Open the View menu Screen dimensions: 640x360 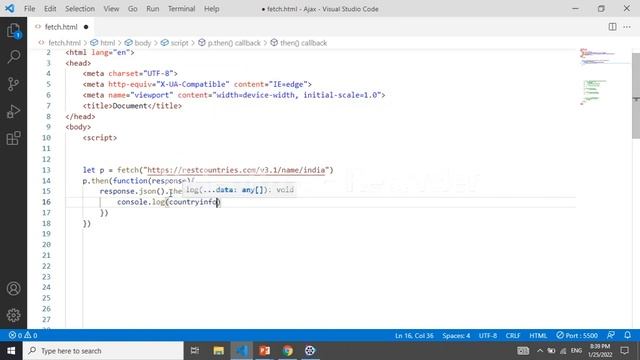(111, 9)
